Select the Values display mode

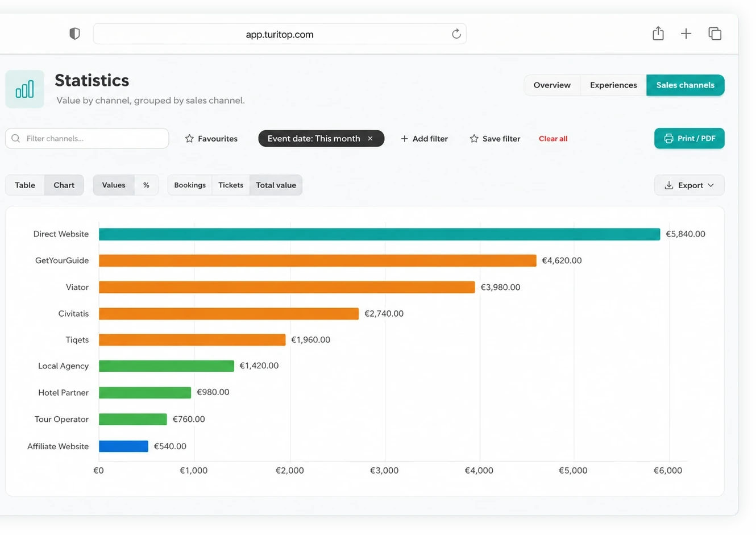coord(114,185)
